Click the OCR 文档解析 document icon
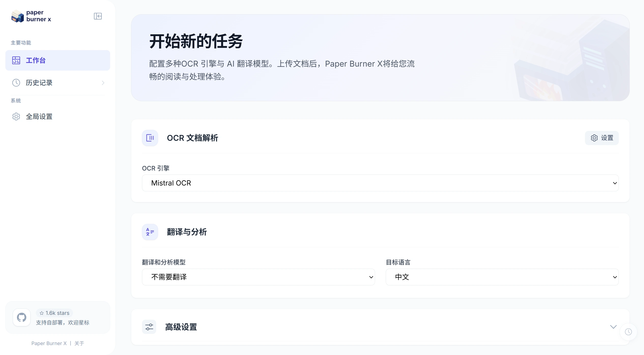The height and width of the screenshot is (355, 644). click(x=150, y=138)
